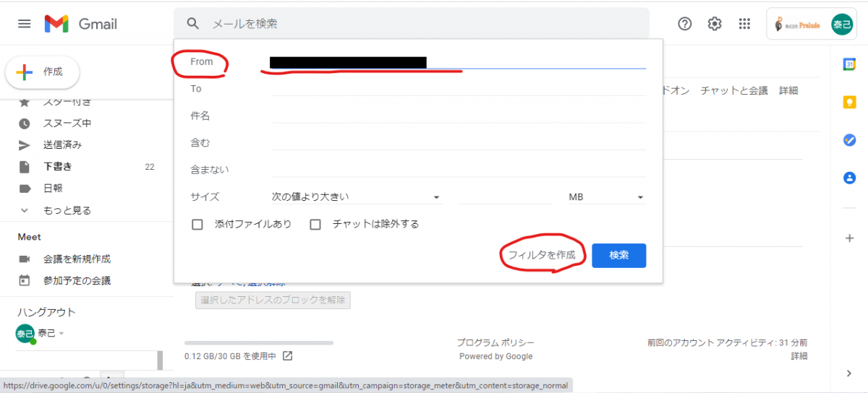Check the チャットは除外する checkbox
Viewport: 868px width, 393px height.
(315, 225)
